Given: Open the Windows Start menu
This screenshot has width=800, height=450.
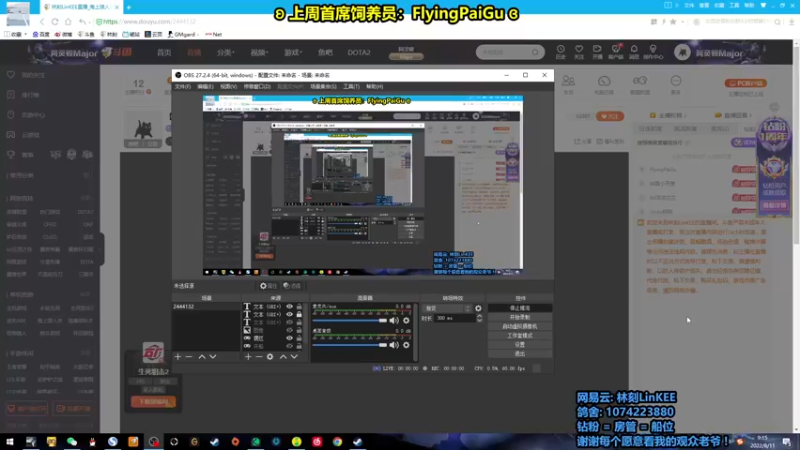Looking at the screenshot, I should (x=10, y=442).
